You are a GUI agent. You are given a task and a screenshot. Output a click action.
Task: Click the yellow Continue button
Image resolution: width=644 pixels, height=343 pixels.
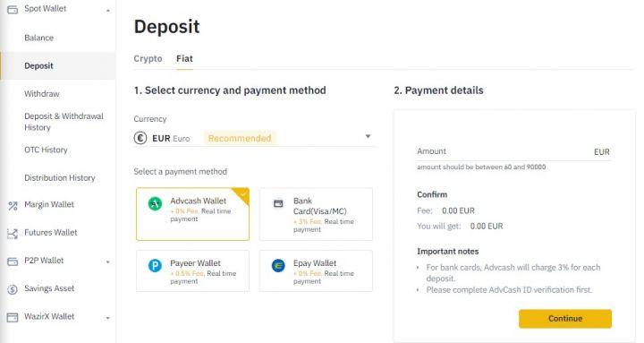[x=565, y=319]
